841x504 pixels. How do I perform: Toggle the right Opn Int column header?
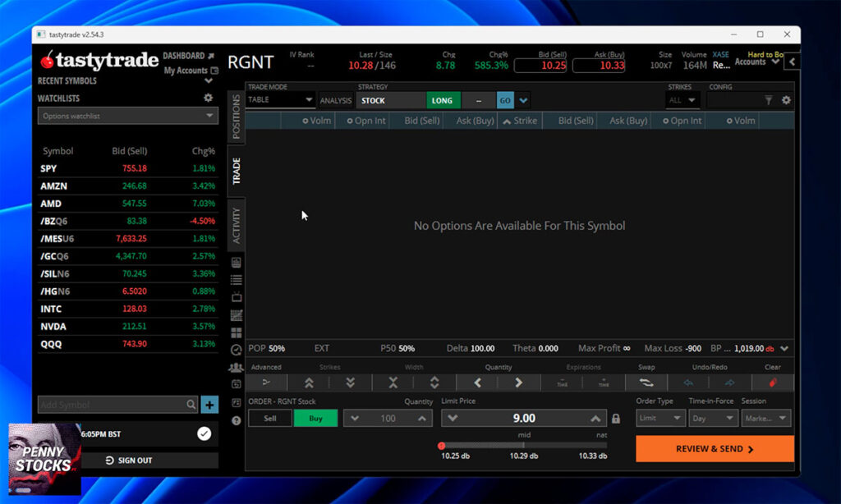pos(682,121)
